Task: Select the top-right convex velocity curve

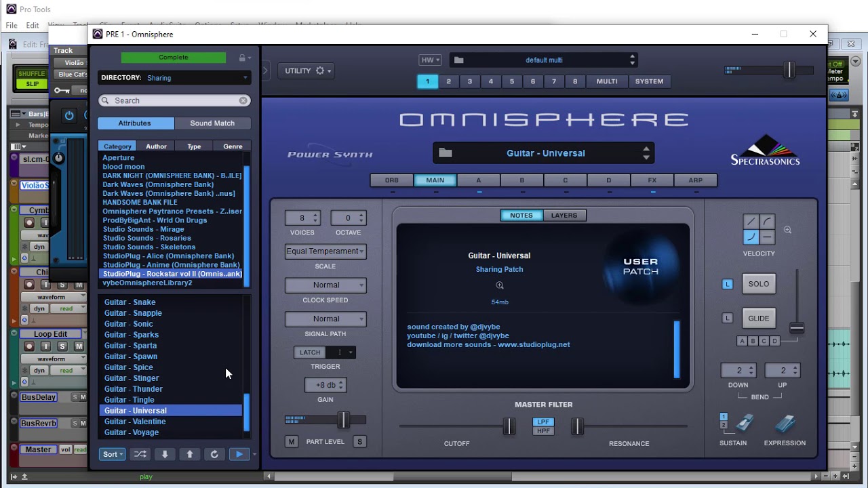Action: click(x=767, y=222)
